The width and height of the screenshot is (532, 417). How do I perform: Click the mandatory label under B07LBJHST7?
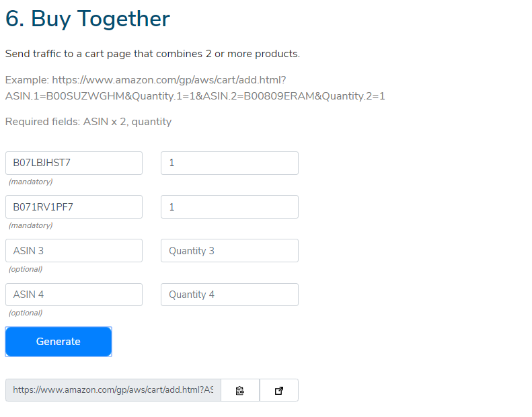pos(31,182)
